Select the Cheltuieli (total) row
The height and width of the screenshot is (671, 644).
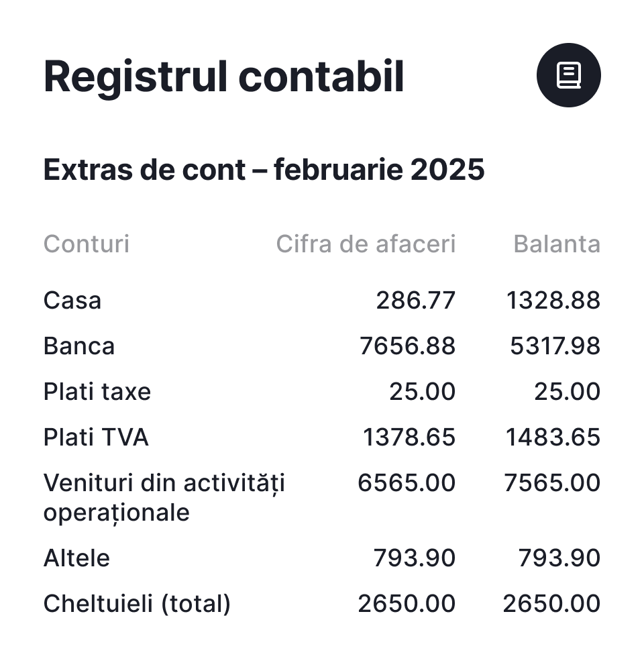pos(137,604)
